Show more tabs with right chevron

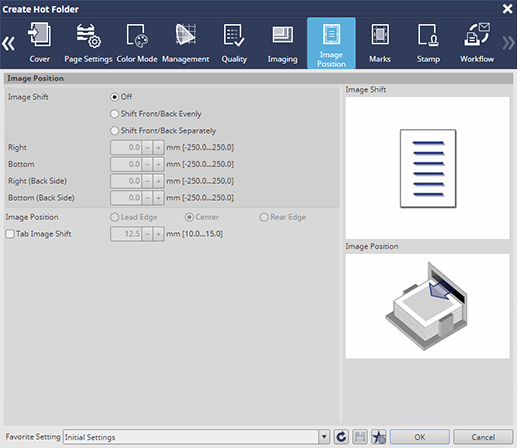click(509, 43)
